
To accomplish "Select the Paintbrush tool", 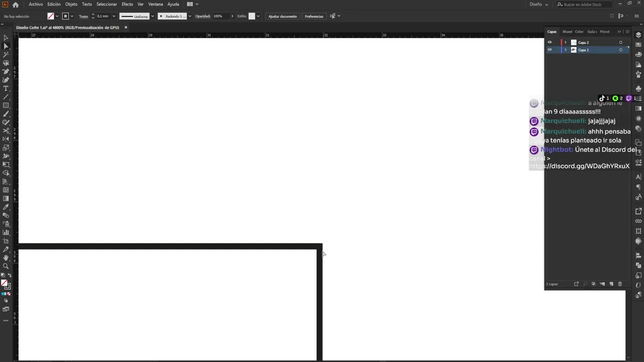I will click(6, 114).
